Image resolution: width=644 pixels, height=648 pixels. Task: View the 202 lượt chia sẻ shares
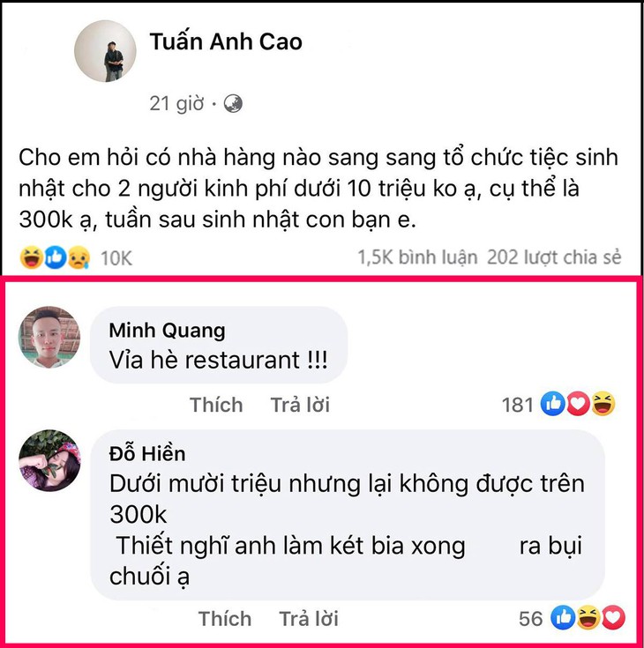554,257
